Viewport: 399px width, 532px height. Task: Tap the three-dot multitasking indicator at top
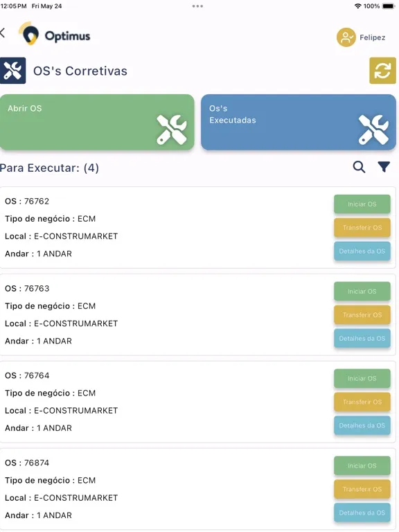197,6
